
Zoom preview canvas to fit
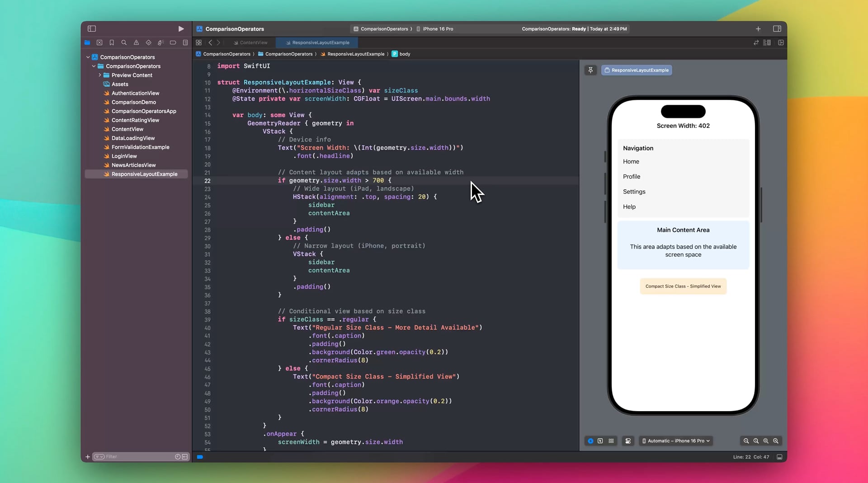[x=766, y=441]
